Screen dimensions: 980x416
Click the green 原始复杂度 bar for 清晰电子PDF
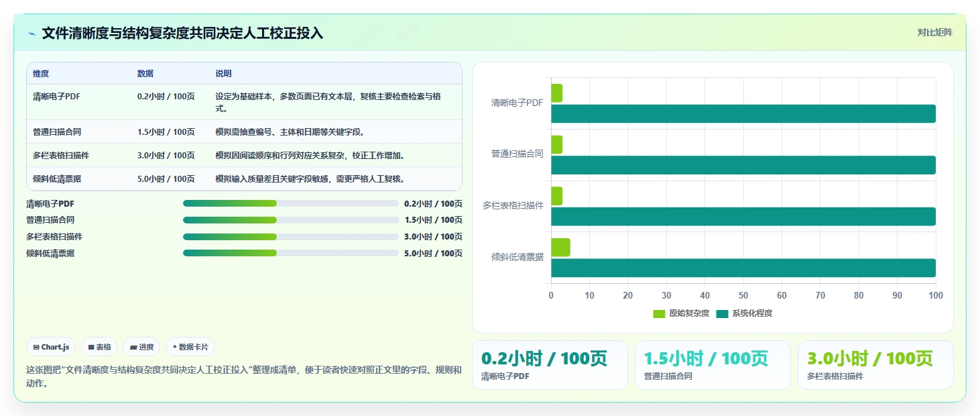coord(557,93)
